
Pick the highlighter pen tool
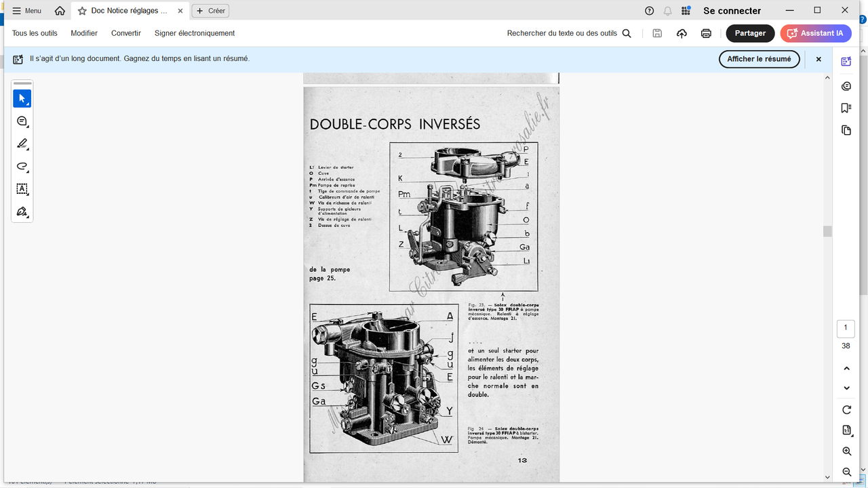[x=22, y=144]
